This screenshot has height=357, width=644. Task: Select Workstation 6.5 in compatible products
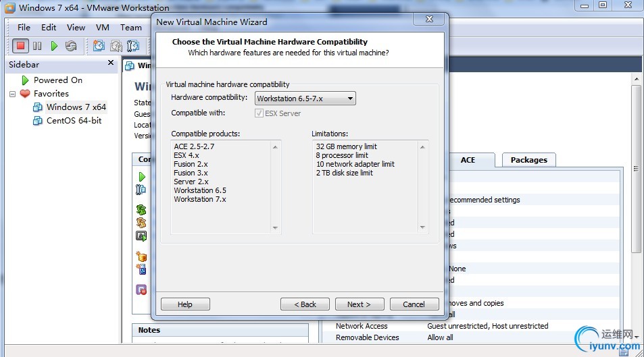tap(199, 190)
